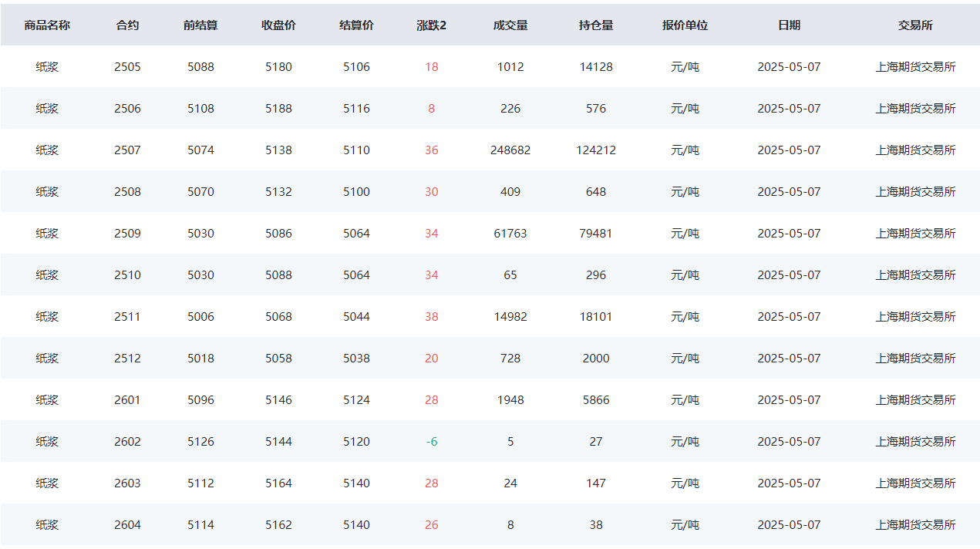Click volume value 1948
This screenshot has width=980, height=549.
pyautogui.click(x=510, y=400)
